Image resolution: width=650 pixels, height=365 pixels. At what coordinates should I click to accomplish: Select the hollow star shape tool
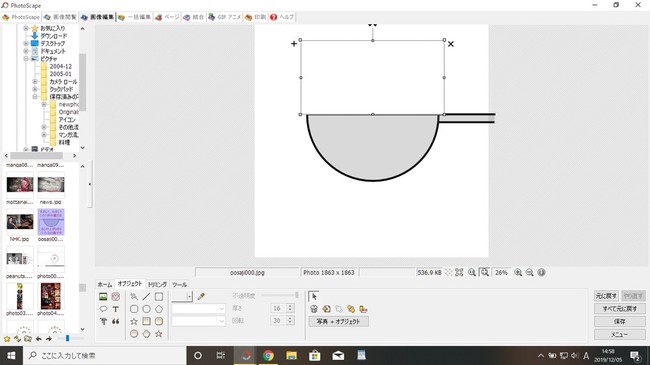[134, 321]
